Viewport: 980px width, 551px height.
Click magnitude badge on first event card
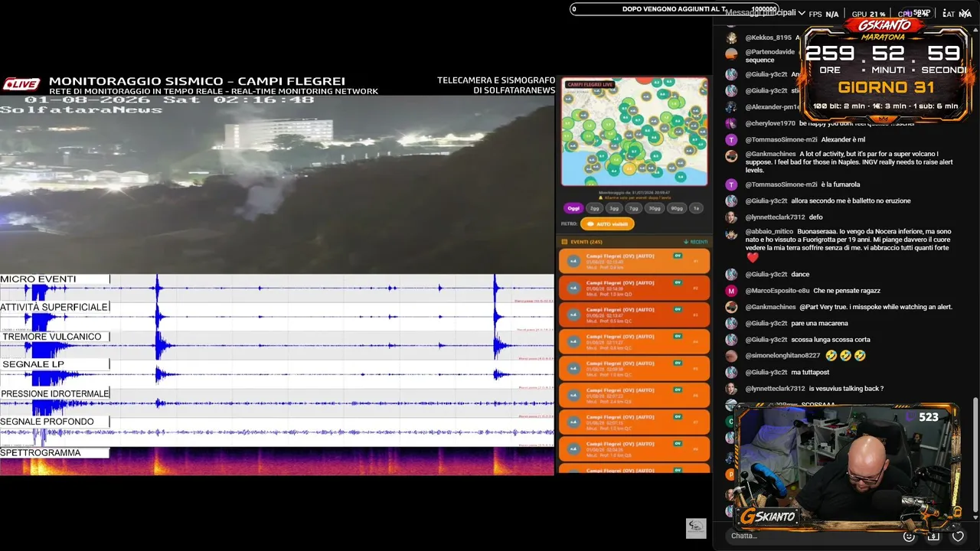pyautogui.click(x=573, y=261)
